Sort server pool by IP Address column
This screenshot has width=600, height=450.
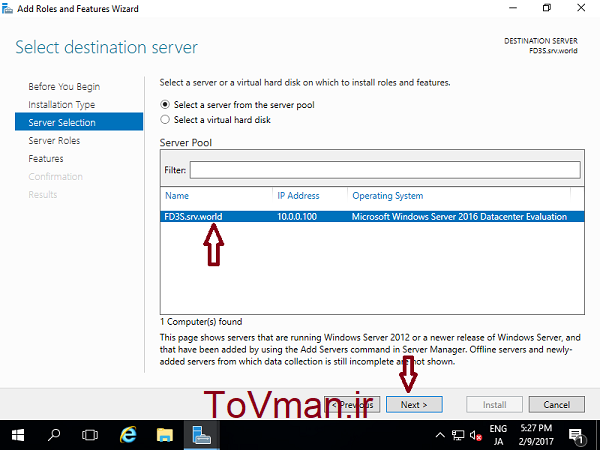pyautogui.click(x=298, y=196)
